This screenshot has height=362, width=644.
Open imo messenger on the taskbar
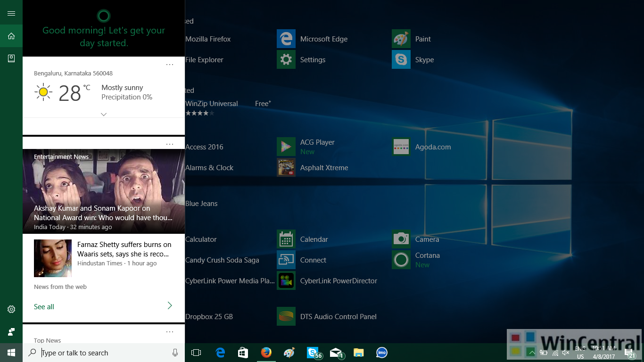(x=382, y=353)
